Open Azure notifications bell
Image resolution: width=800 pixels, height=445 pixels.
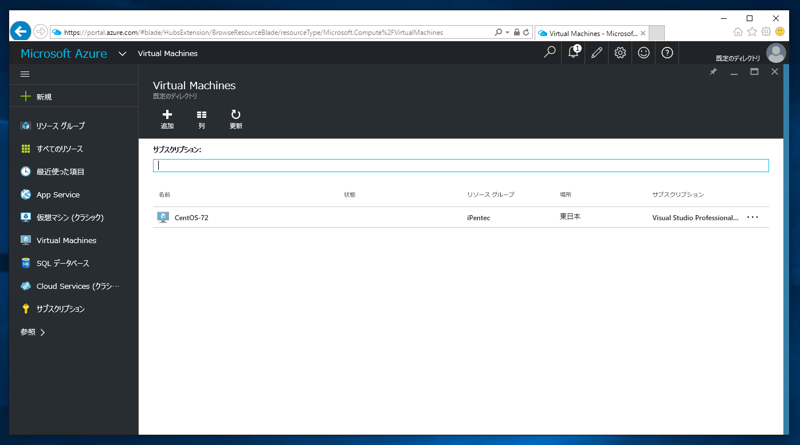573,53
